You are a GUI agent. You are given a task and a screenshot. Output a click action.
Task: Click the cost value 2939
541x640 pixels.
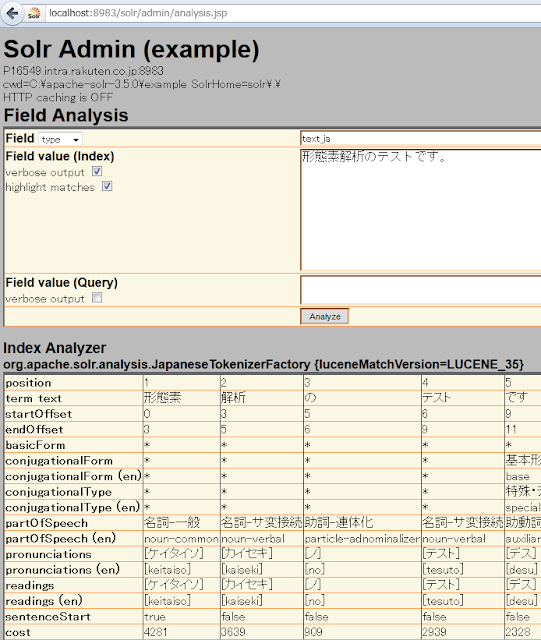pos(434,632)
